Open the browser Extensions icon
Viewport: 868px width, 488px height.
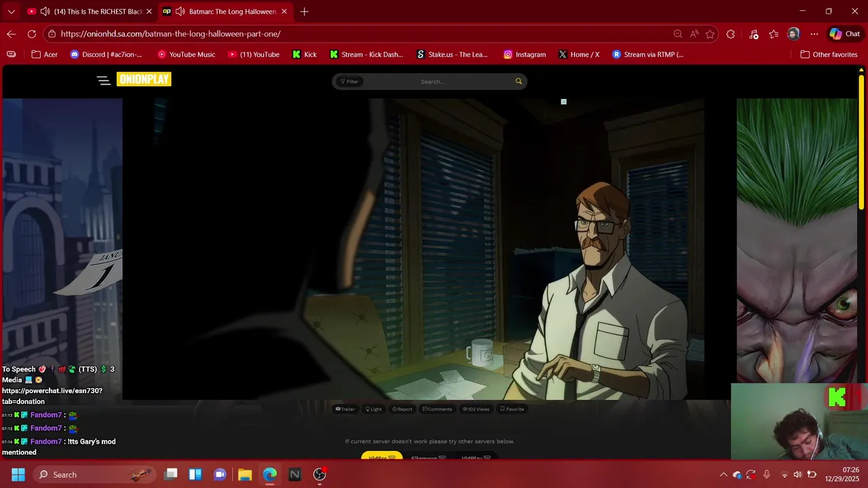point(730,34)
